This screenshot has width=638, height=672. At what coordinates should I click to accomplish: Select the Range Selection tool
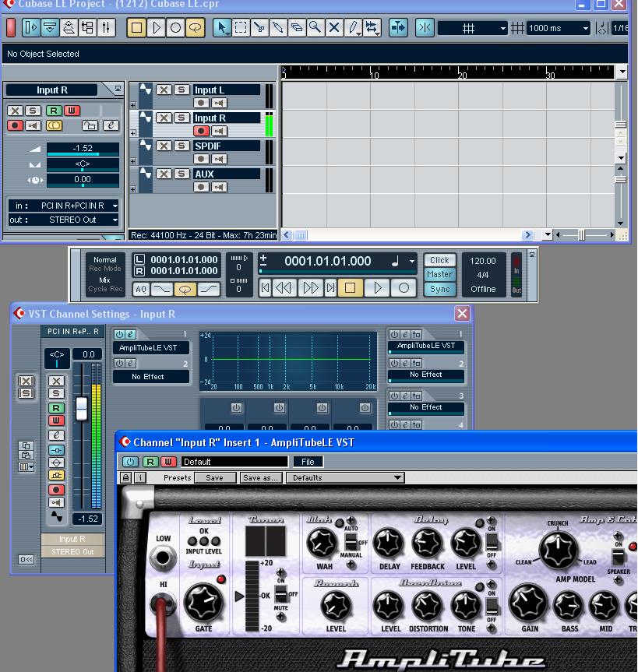pyautogui.click(x=241, y=28)
